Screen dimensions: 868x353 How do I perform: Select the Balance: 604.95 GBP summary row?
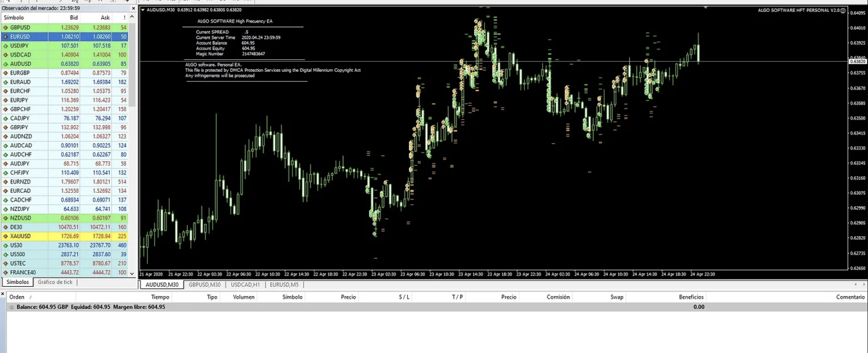pos(437,307)
